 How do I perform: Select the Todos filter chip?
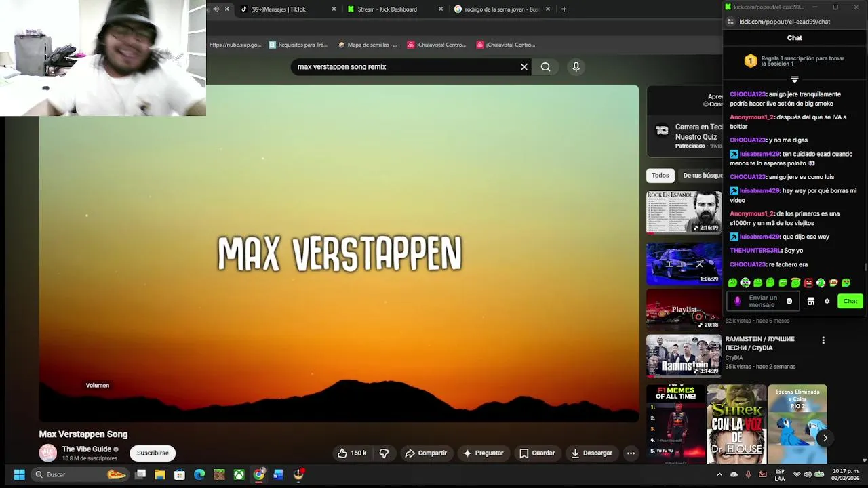[x=660, y=176]
